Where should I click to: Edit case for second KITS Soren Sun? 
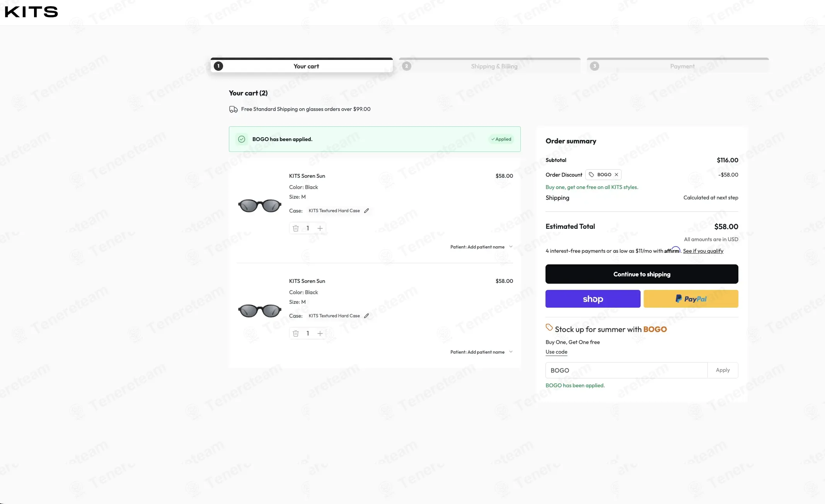(x=366, y=316)
